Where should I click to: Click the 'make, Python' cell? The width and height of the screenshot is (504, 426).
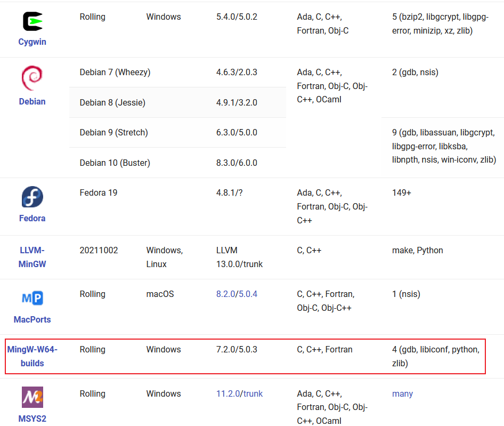point(417,251)
